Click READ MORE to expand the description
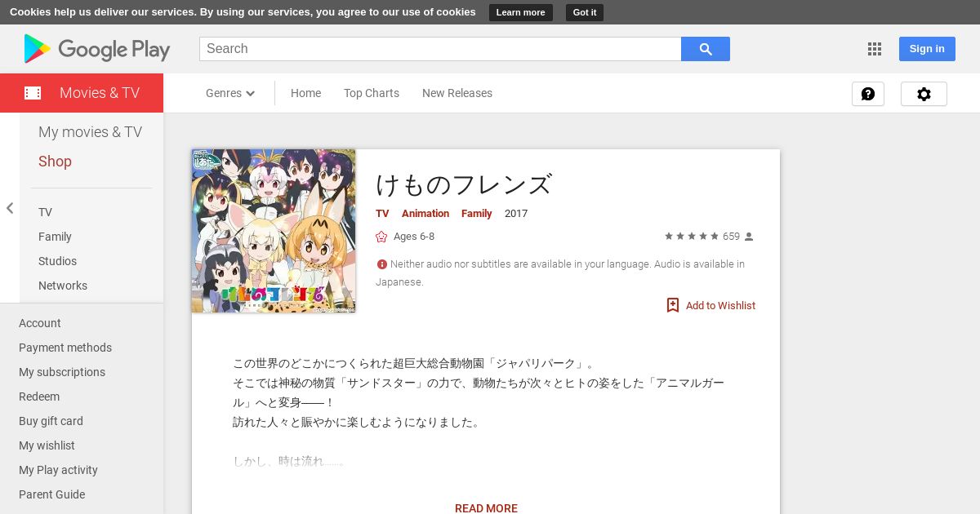This screenshot has height=514, width=980. tap(486, 508)
